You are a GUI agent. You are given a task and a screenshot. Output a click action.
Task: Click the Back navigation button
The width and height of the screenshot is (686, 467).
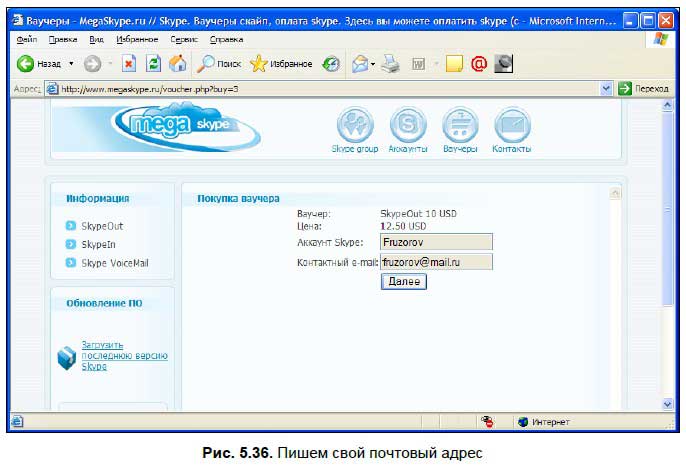(38, 64)
